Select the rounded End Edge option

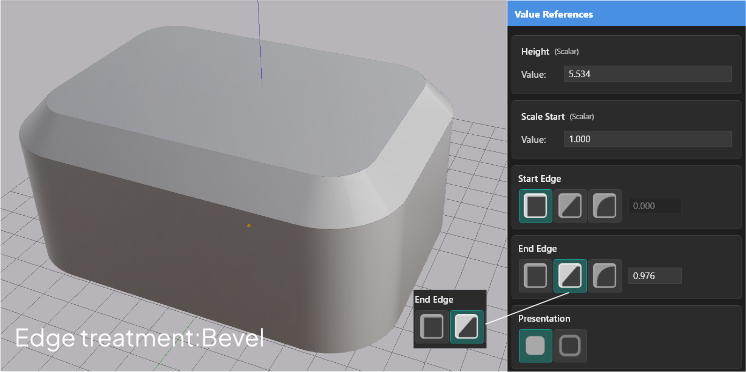click(x=605, y=276)
